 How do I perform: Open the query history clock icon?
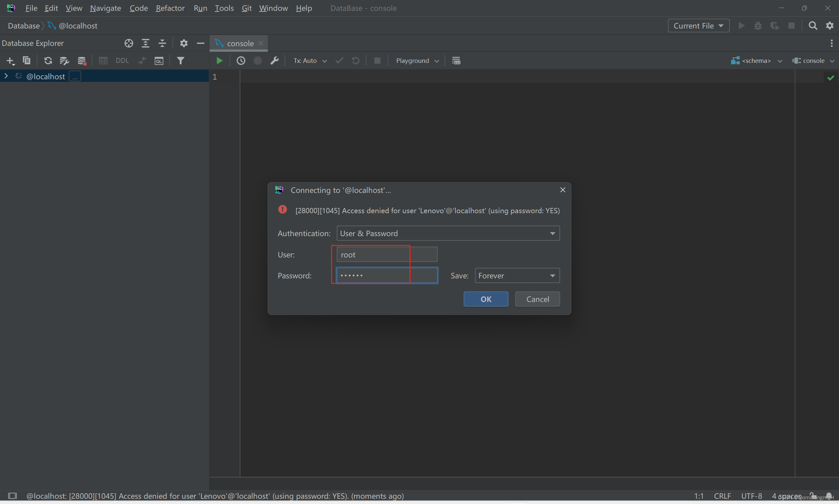pos(241,61)
